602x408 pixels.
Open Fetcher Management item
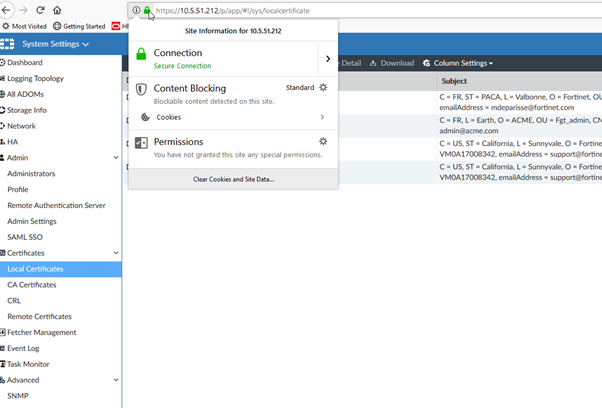[41, 332]
